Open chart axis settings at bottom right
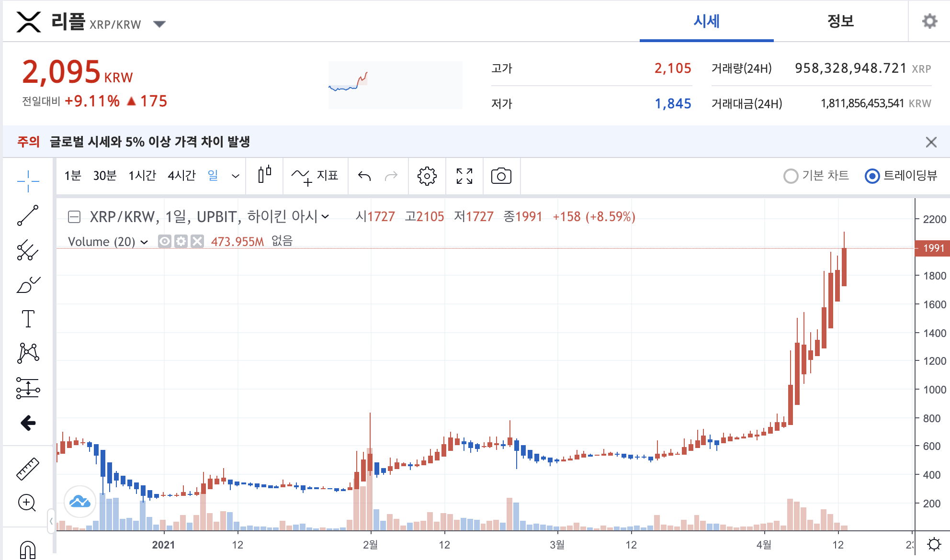The height and width of the screenshot is (560, 950). point(934,544)
